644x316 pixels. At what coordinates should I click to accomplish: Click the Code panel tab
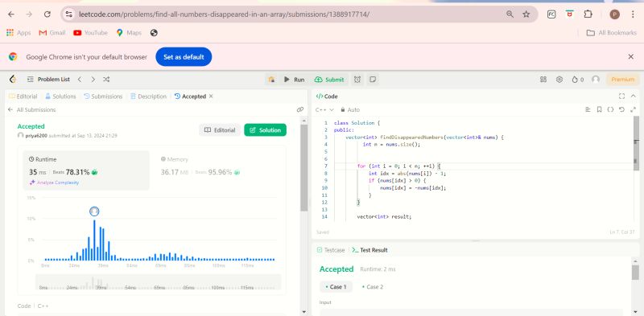click(x=327, y=96)
